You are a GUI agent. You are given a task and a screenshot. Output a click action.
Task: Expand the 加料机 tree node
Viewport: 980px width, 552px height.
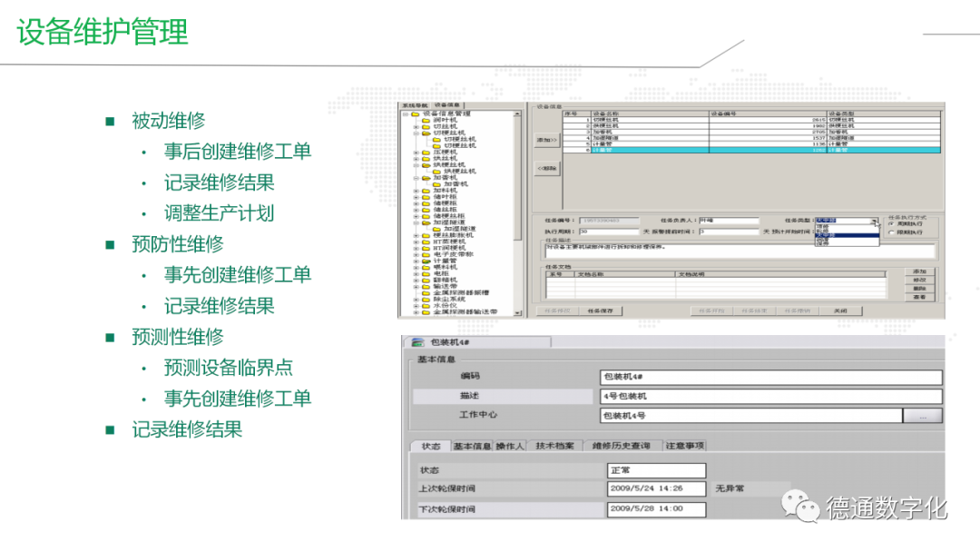click(415, 190)
